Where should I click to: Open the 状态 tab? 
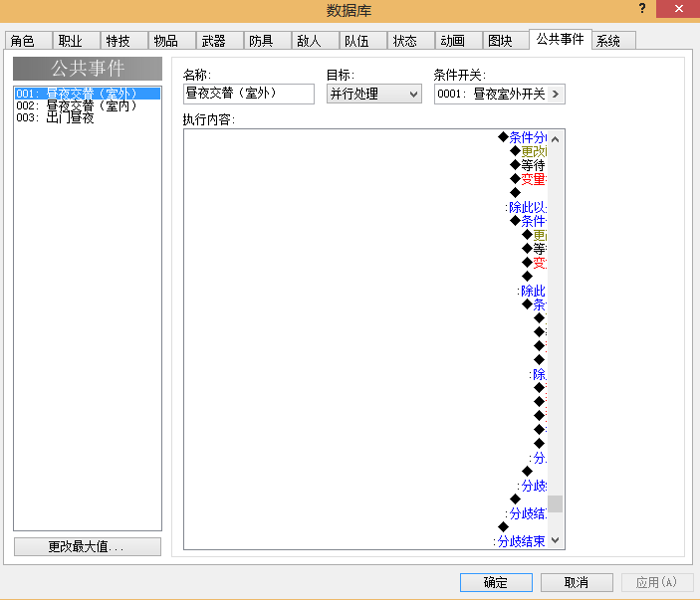pos(411,41)
